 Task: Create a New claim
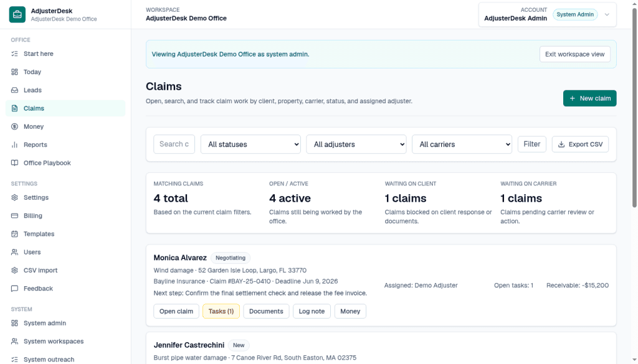coord(589,98)
